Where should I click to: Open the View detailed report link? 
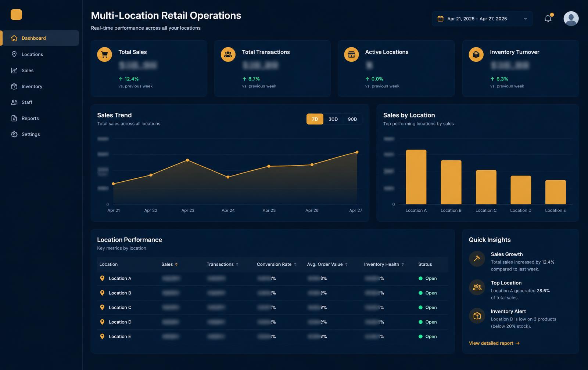coord(494,343)
